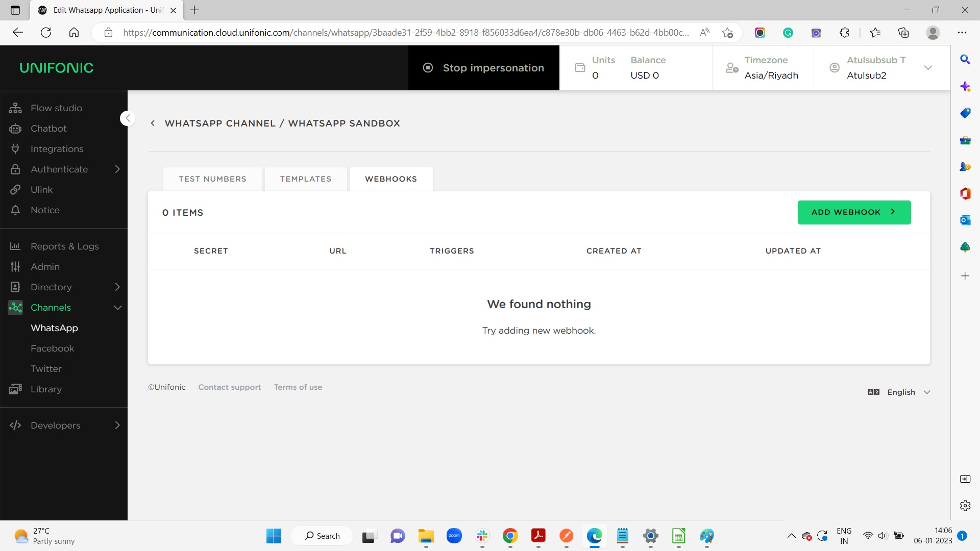Collapse the Channels menu section
The height and width of the screenshot is (551, 980).
[x=117, y=308]
